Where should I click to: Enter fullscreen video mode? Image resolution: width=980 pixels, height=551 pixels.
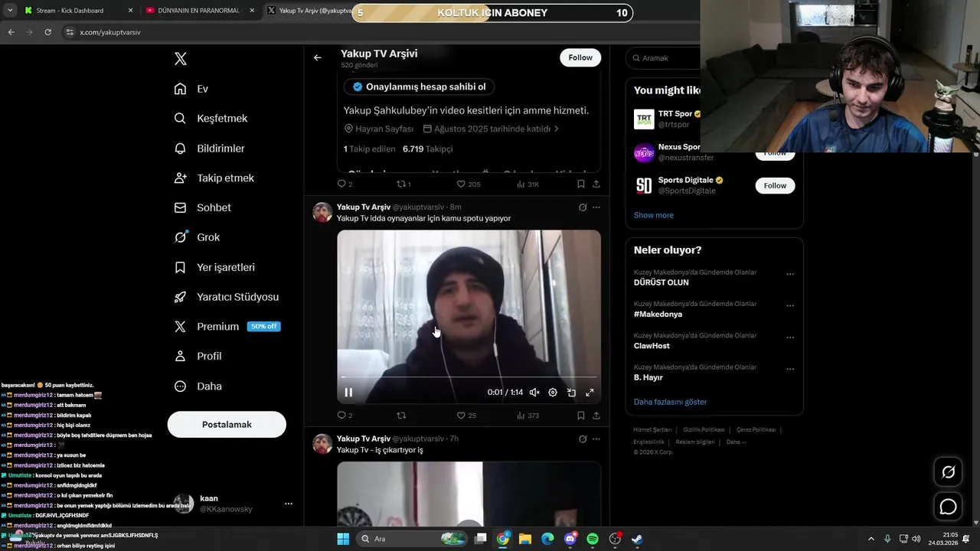[590, 393]
